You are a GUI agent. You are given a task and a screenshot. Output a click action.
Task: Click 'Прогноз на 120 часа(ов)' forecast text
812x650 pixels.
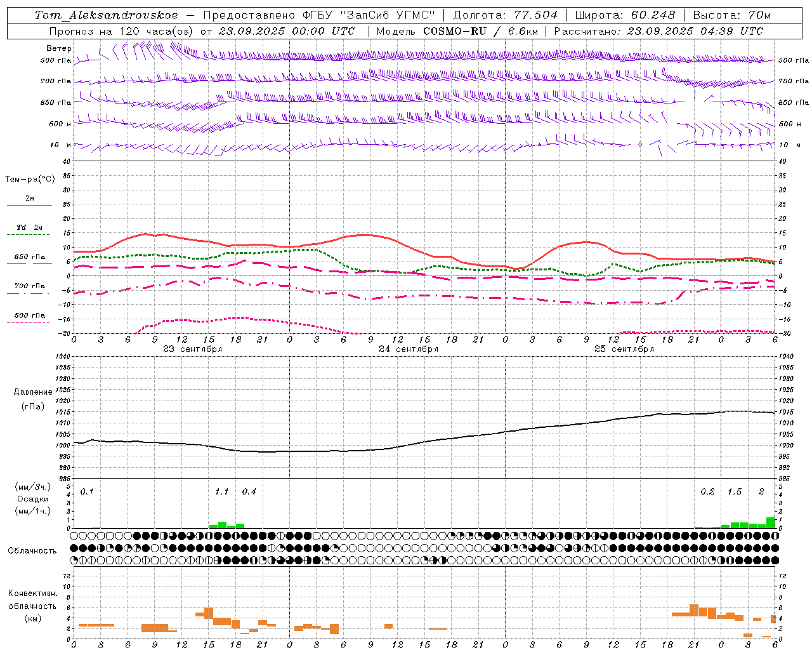point(122,31)
